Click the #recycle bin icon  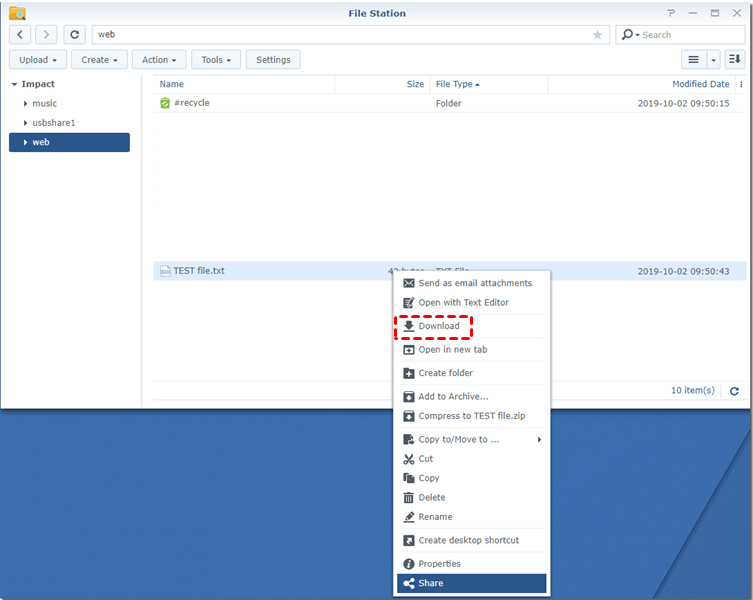[x=165, y=103]
